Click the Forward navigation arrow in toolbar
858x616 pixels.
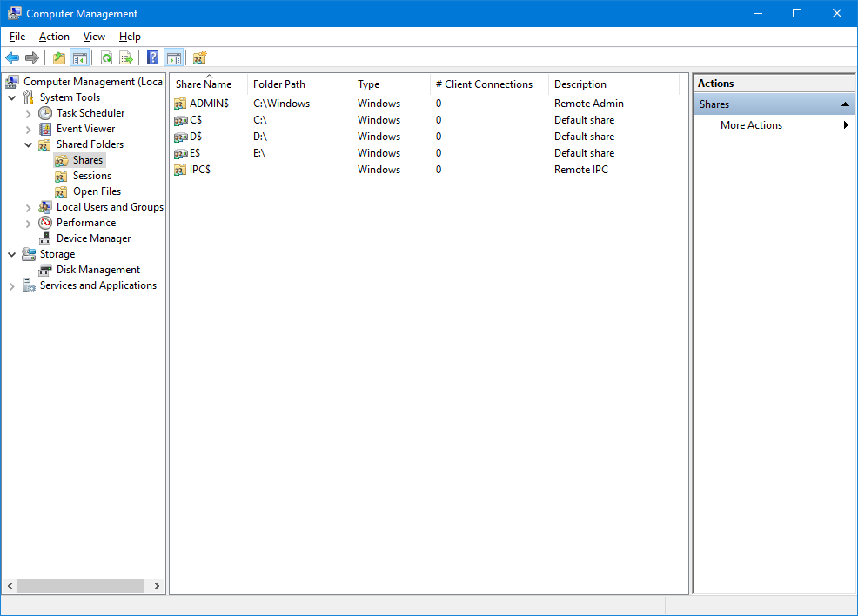(x=32, y=57)
